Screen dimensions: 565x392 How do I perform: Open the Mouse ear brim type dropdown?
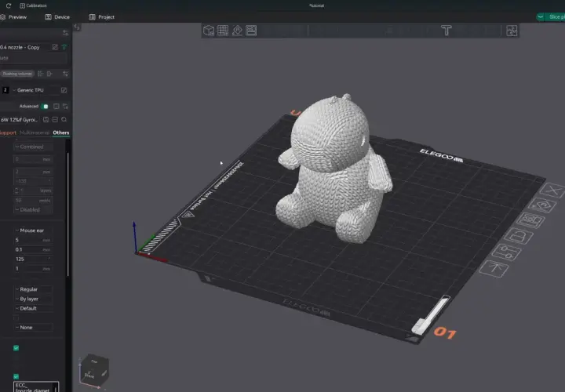(33, 230)
